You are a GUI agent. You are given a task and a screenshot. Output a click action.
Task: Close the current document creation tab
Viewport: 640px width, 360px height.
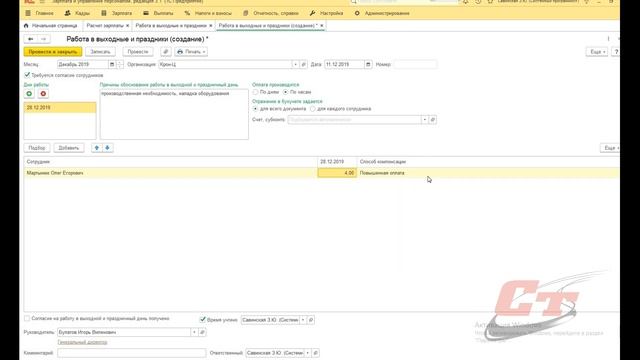(x=322, y=26)
